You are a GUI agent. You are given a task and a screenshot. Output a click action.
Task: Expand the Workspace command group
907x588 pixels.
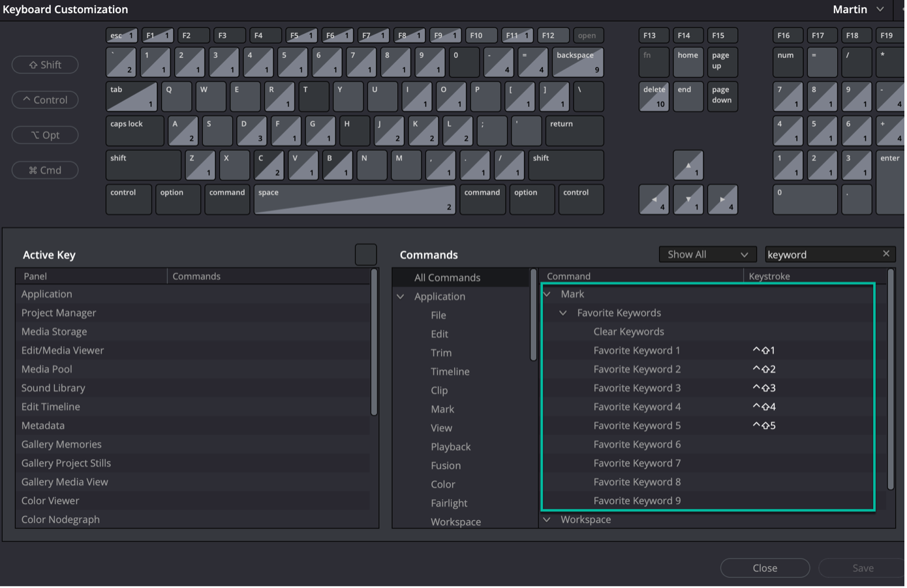(547, 520)
